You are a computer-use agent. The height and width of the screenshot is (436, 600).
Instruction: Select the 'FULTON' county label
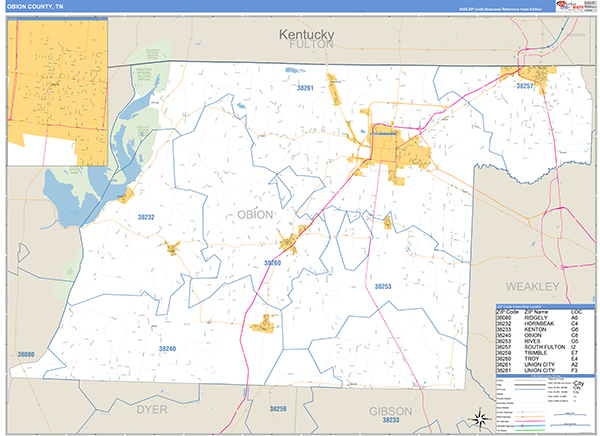pyautogui.click(x=311, y=45)
